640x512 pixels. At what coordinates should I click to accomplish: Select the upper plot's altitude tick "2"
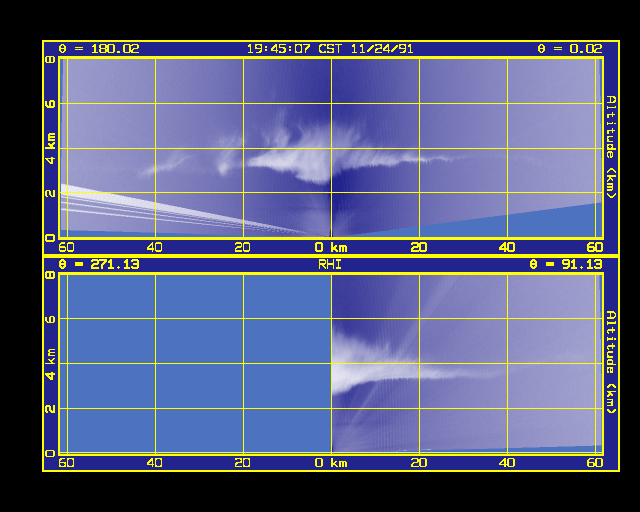pyautogui.click(x=51, y=193)
